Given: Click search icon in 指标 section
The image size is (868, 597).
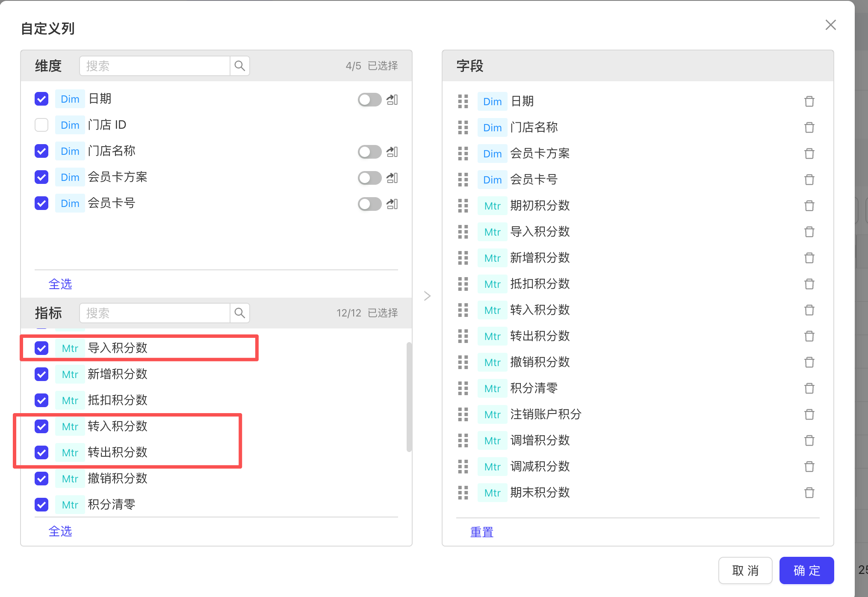Looking at the screenshot, I should coord(240,313).
